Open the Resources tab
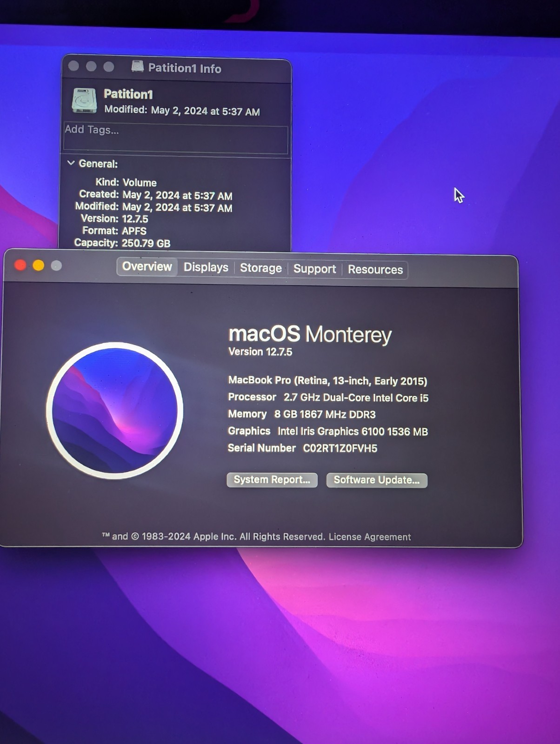The image size is (560, 744). click(x=375, y=270)
